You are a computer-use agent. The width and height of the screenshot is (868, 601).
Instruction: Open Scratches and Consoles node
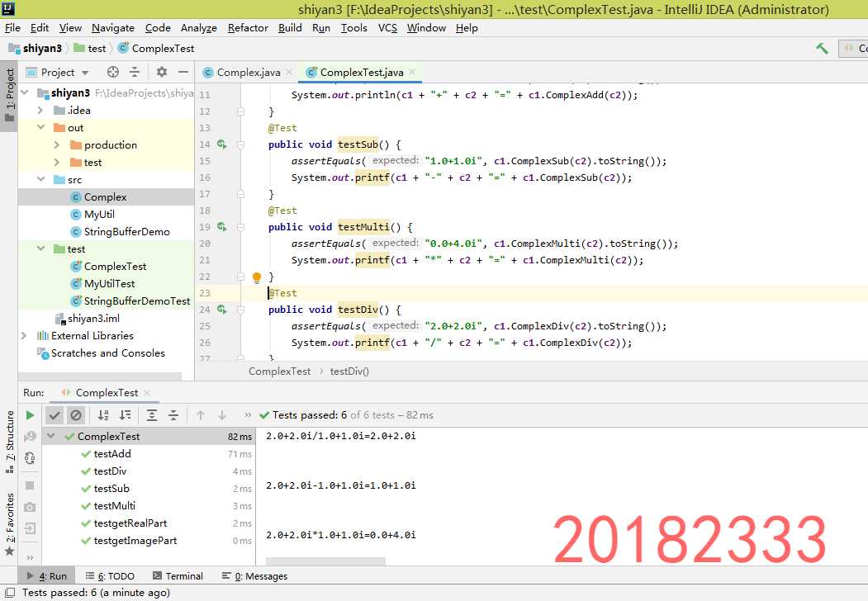coord(108,353)
